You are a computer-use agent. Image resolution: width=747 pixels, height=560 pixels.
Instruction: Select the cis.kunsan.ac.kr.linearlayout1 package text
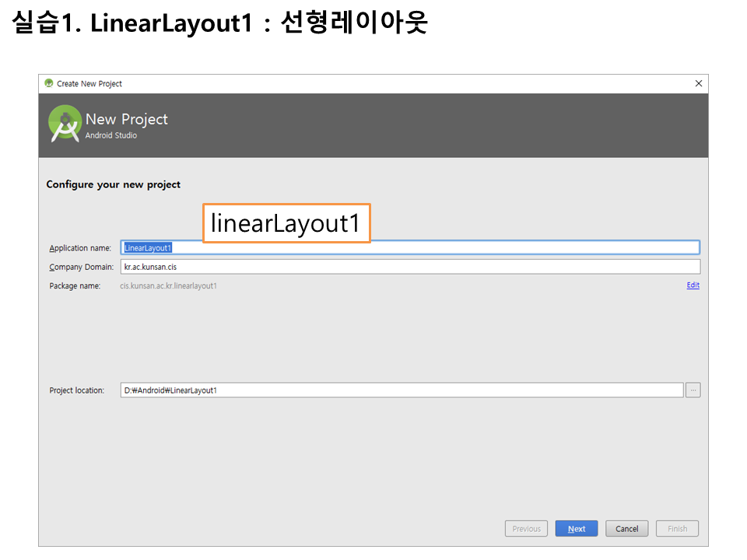[x=168, y=286]
